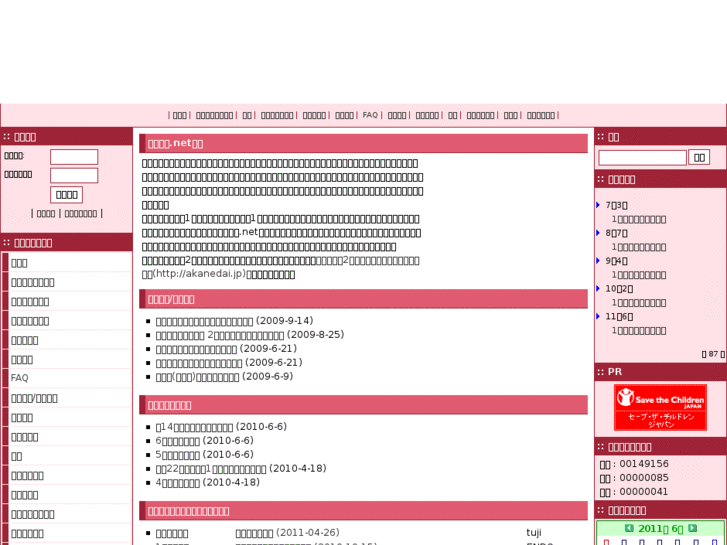Screen dimensions: 727x545
Task: Open the 9/4 event in the schedule list
Action: [638, 275]
